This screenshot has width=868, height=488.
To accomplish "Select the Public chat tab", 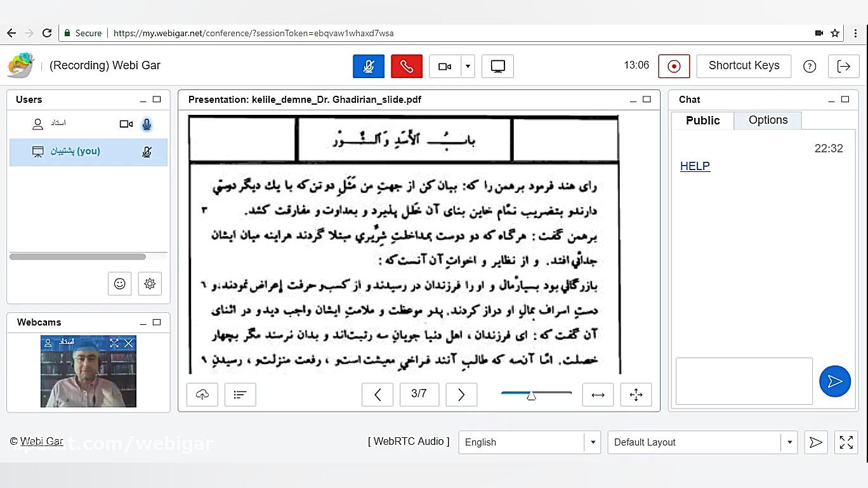I will pos(702,121).
